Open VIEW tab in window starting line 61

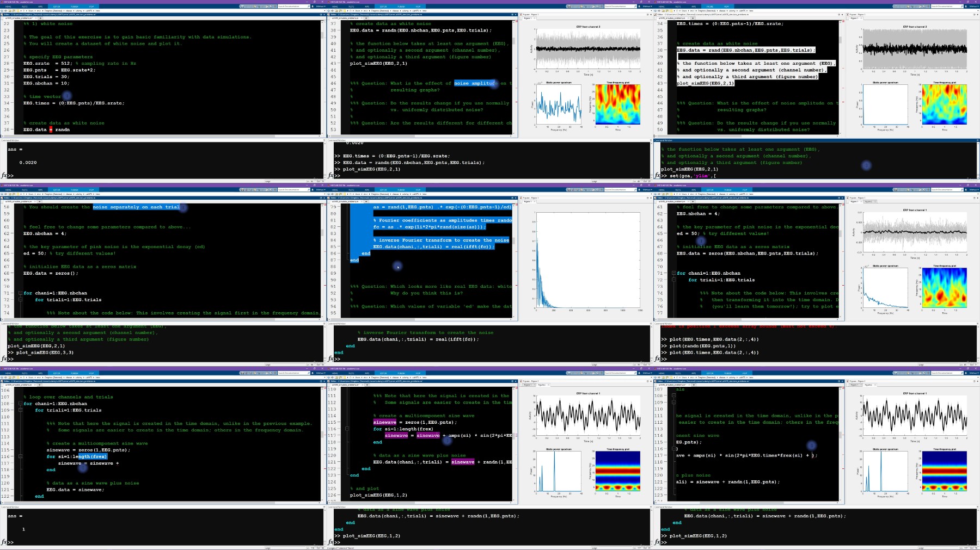[744, 190]
